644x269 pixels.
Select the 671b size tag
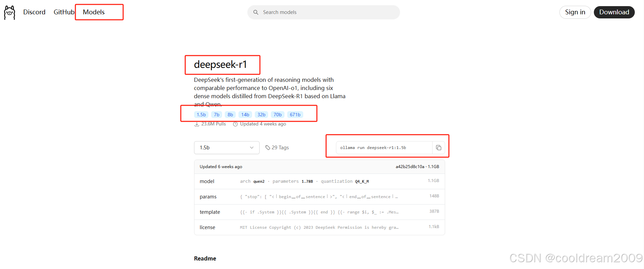295,115
